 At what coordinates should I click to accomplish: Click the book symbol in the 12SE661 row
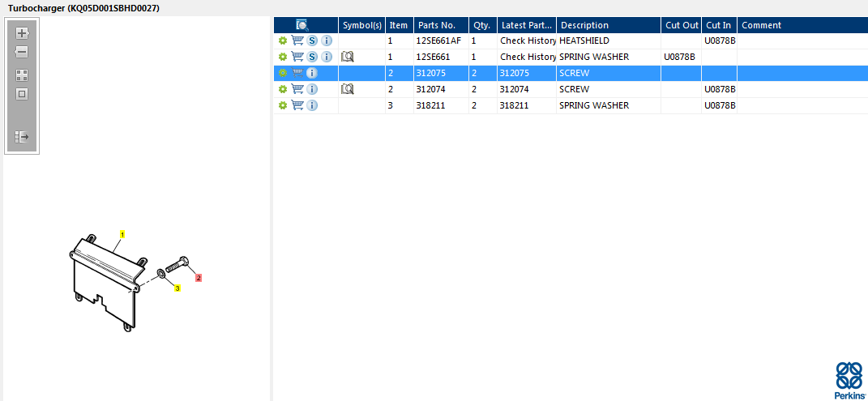coord(348,57)
